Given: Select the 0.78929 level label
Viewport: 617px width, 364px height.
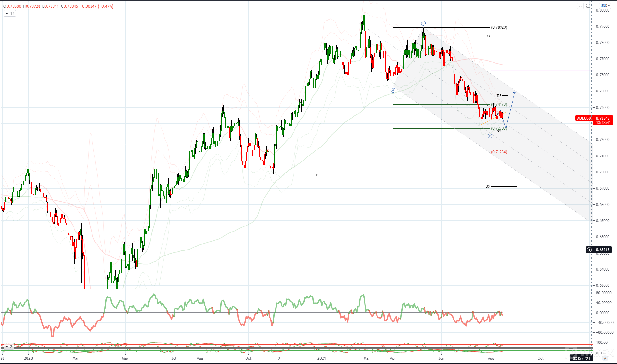Looking at the screenshot, I should (499, 27).
